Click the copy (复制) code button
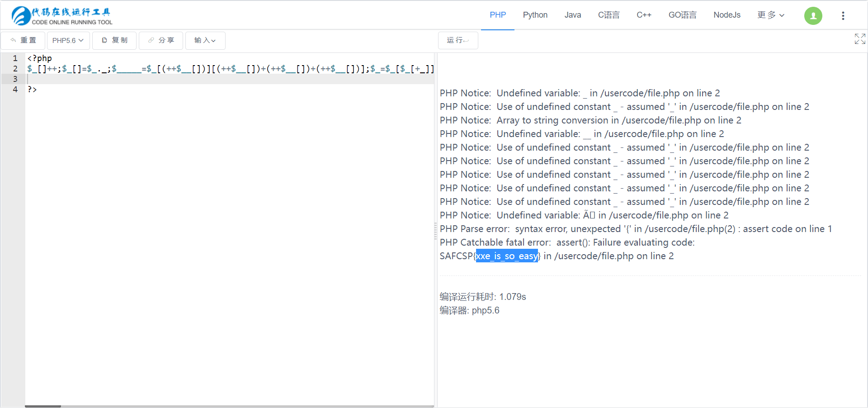This screenshot has width=868, height=408. point(114,40)
